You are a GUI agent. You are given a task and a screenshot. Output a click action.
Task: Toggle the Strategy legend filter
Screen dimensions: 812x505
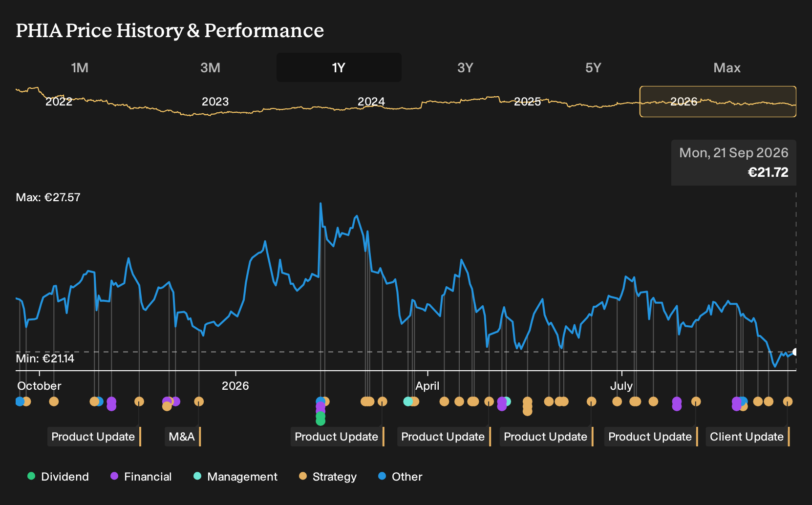[x=328, y=477]
